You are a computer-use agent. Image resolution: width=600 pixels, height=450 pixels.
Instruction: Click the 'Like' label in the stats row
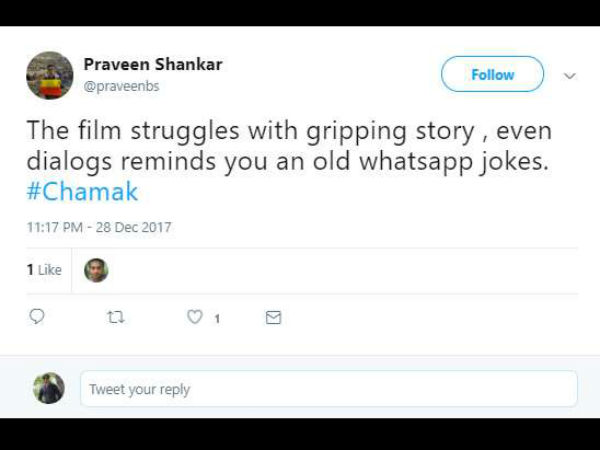pyautogui.click(x=50, y=270)
